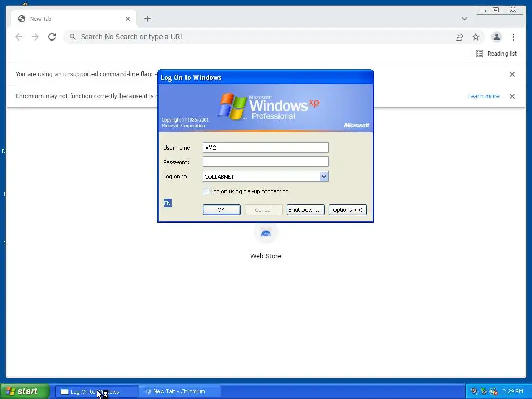Restore the Chromium window

496,10
